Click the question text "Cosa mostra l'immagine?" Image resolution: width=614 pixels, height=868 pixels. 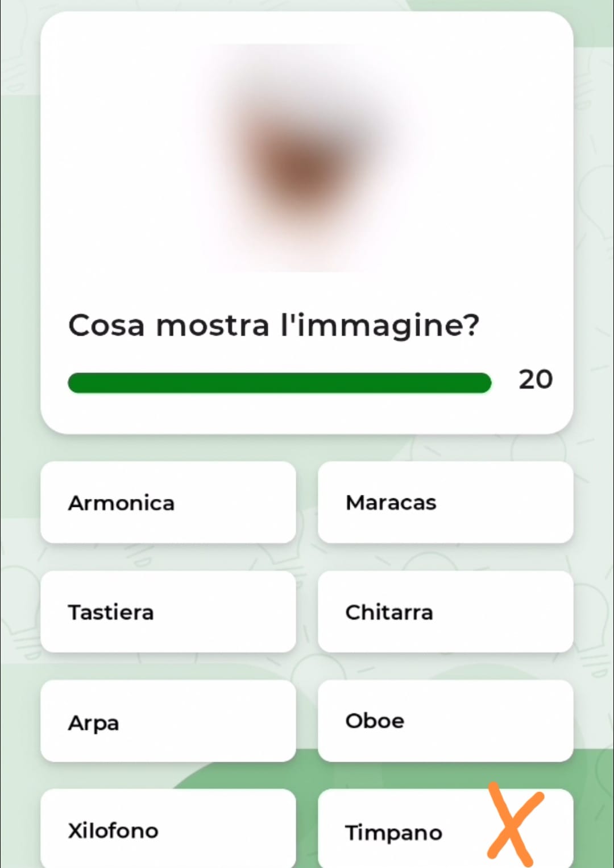(x=273, y=326)
